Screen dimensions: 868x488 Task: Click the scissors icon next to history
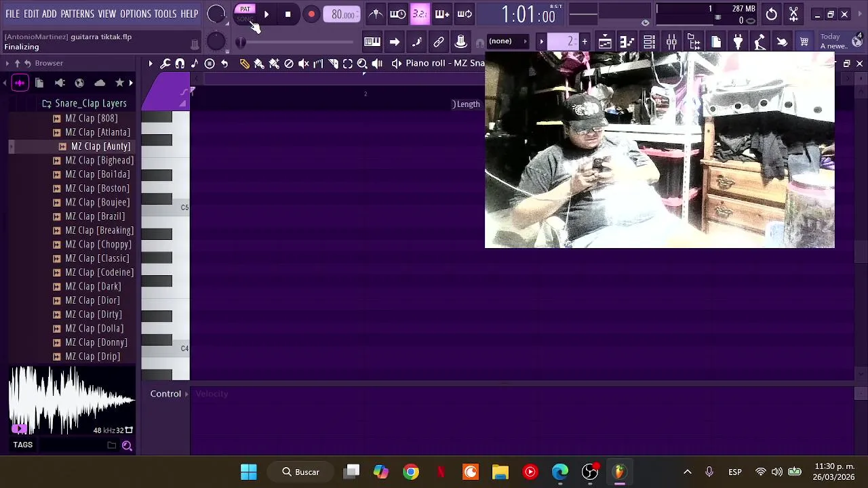pyautogui.click(x=794, y=14)
